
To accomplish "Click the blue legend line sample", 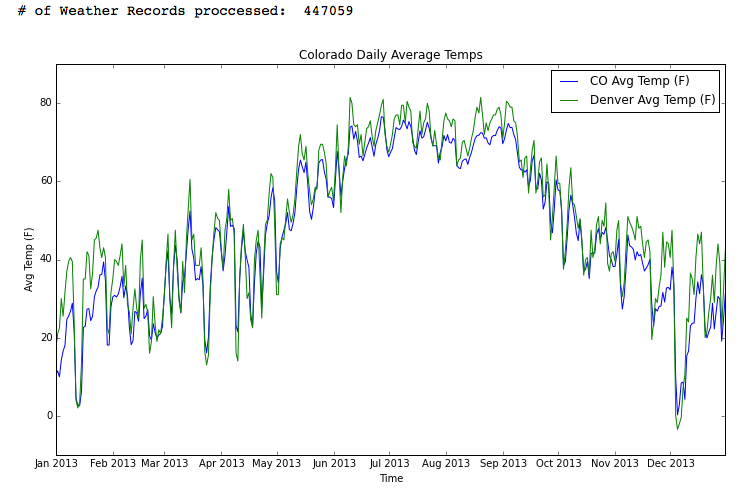I will pos(569,82).
